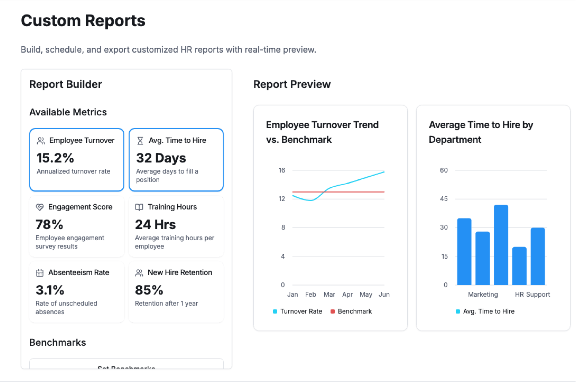Toggle the red Benchmark legend entry

(351, 312)
